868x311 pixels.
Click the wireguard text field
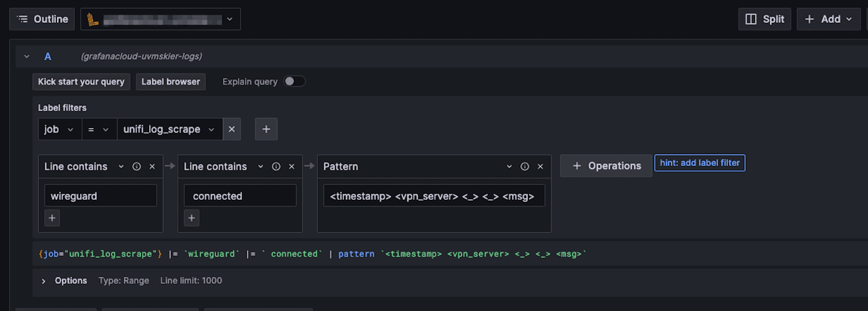(100, 196)
